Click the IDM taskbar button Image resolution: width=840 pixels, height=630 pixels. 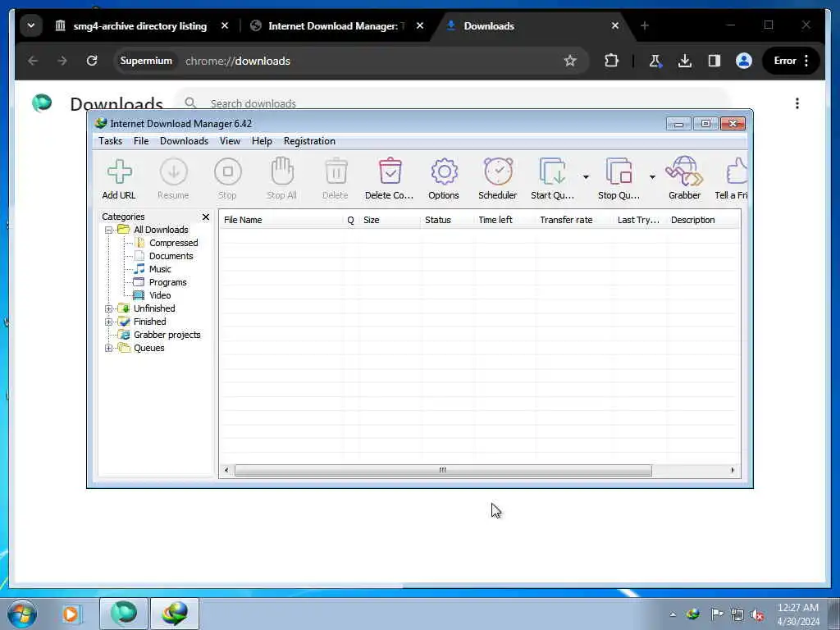click(175, 614)
